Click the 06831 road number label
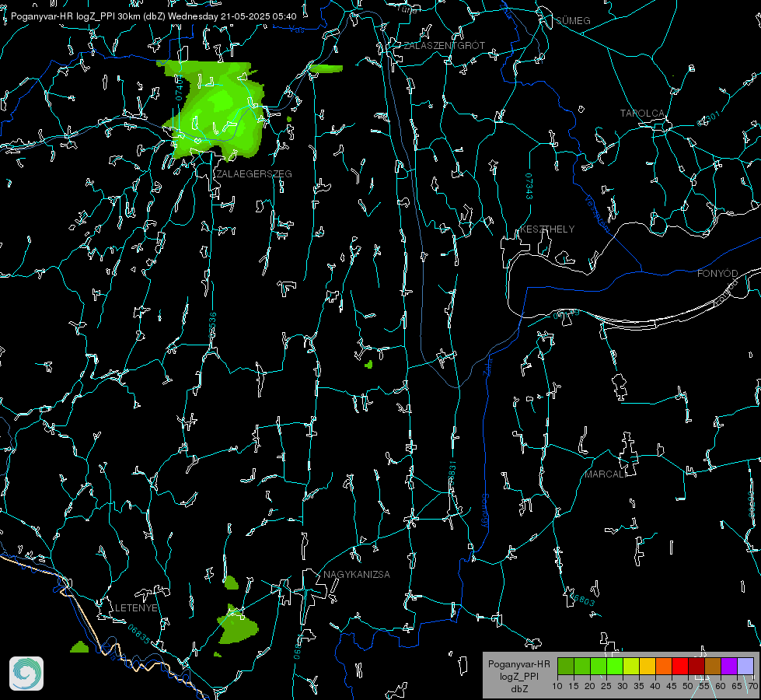Screen dimensions: 761x700 point(452,473)
